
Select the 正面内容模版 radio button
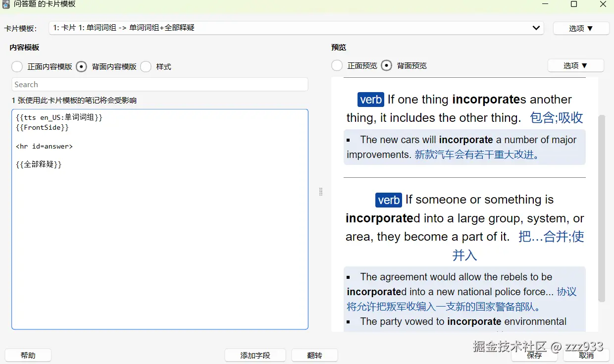point(17,66)
